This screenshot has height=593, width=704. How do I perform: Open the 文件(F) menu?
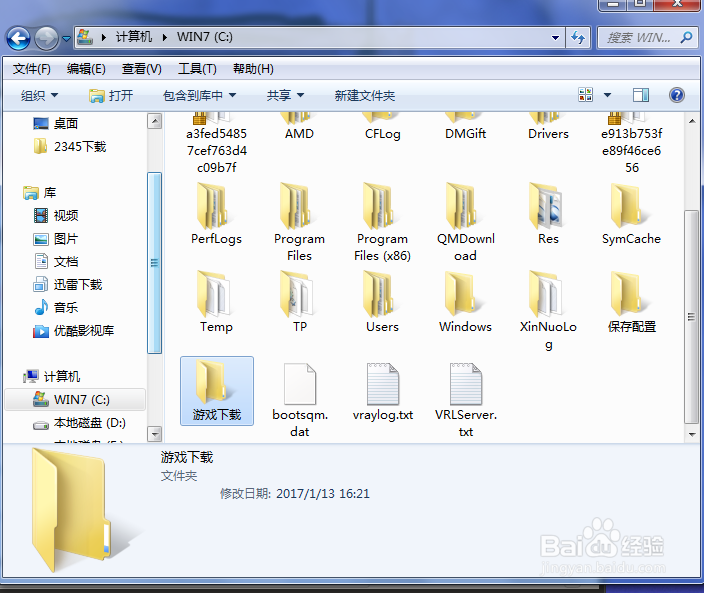(x=31, y=69)
